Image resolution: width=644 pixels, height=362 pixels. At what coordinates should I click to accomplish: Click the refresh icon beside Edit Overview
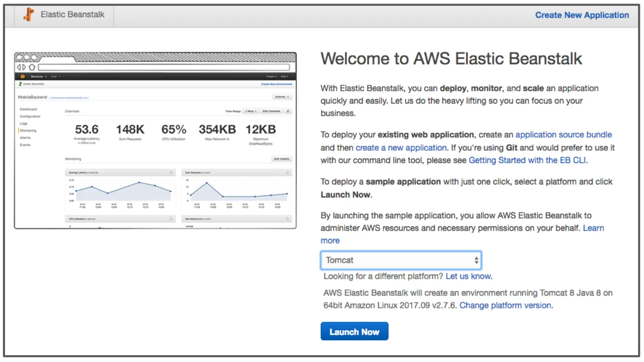287,111
